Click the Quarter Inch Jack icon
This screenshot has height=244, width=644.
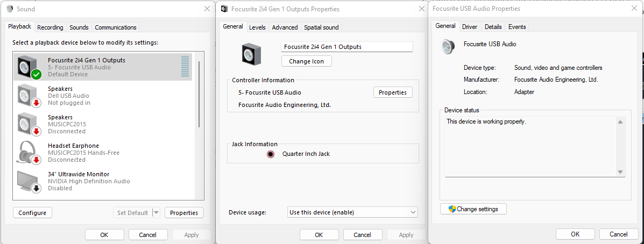point(271,154)
